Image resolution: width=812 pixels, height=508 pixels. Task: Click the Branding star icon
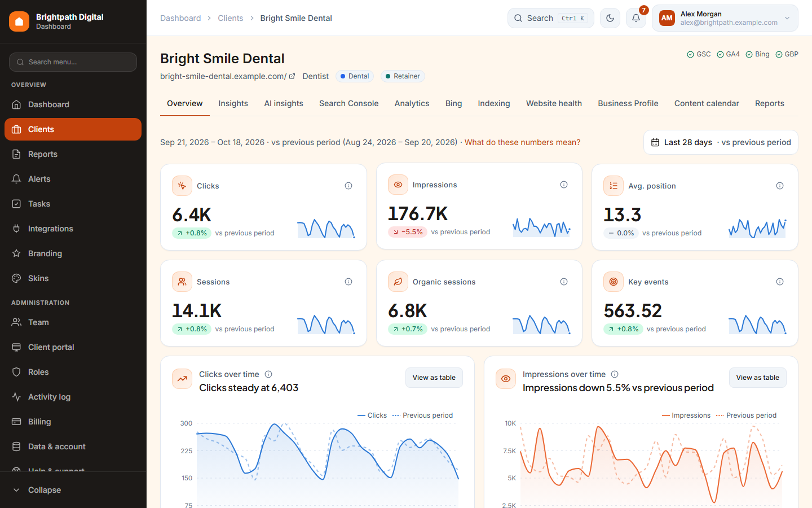coord(16,253)
